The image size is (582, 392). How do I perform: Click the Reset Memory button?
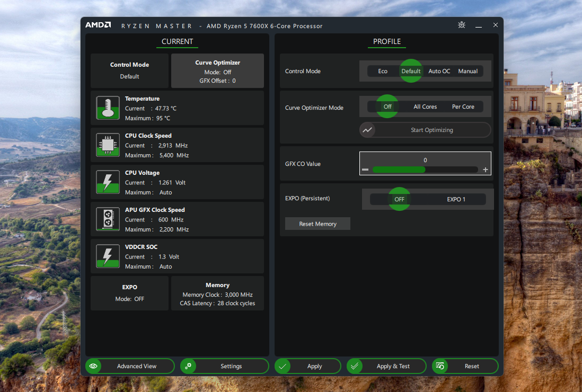click(318, 224)
